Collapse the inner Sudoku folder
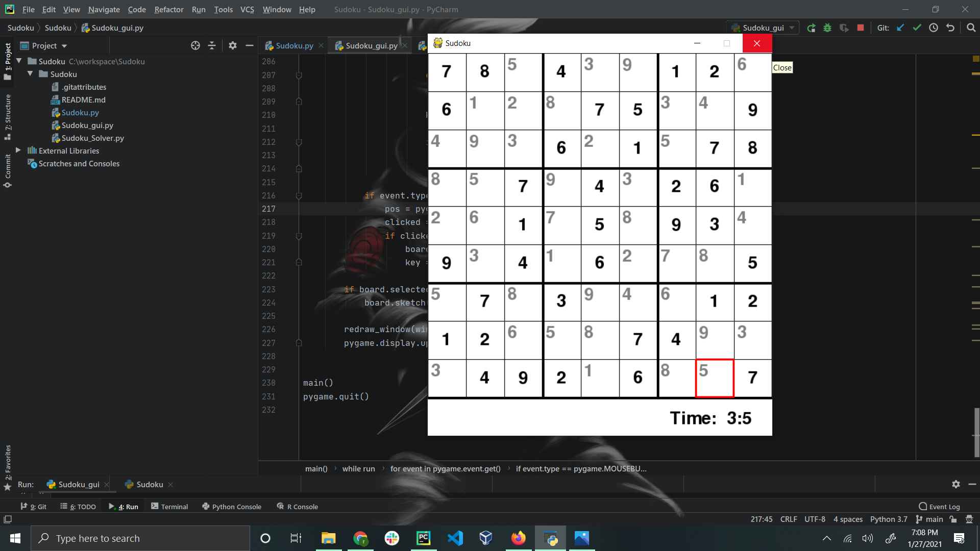The image size is (980, 551). [x=30, y=74]
